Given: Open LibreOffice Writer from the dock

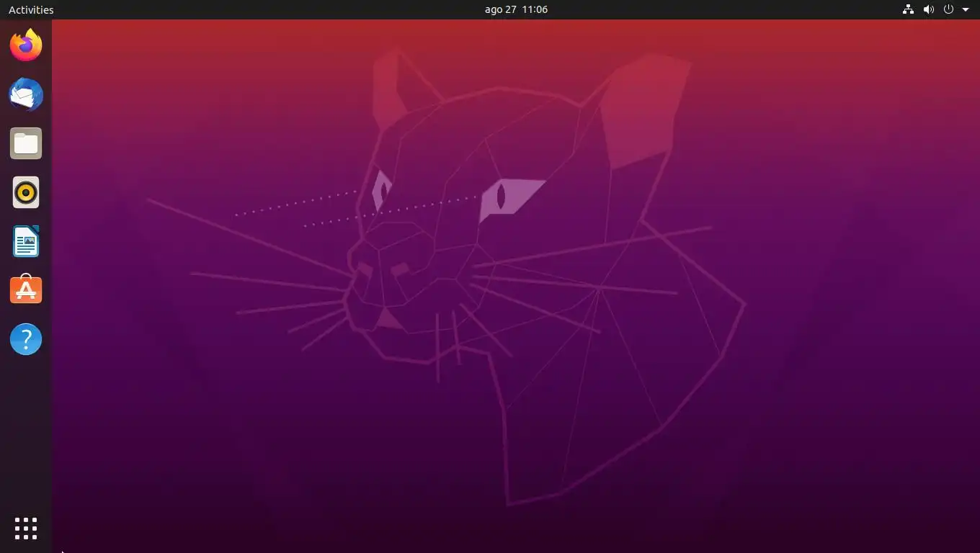Looking at the screenshot, I should click(26, 241).
